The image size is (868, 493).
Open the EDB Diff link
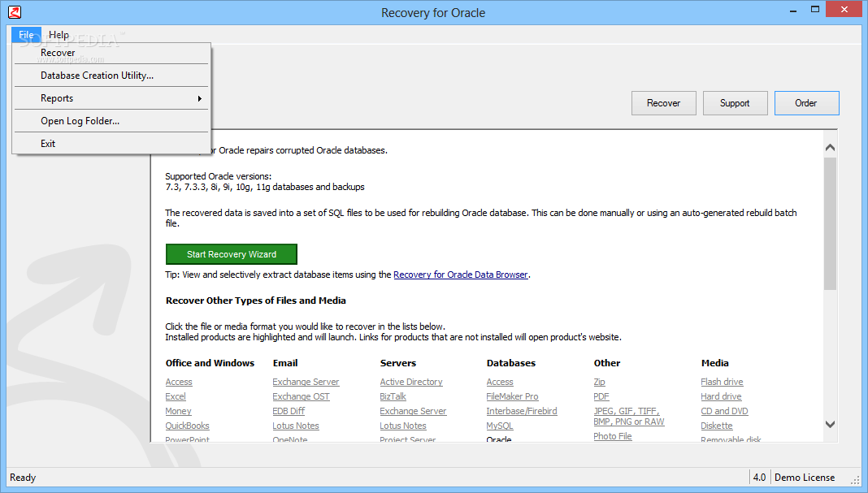[x=289, y=411]
